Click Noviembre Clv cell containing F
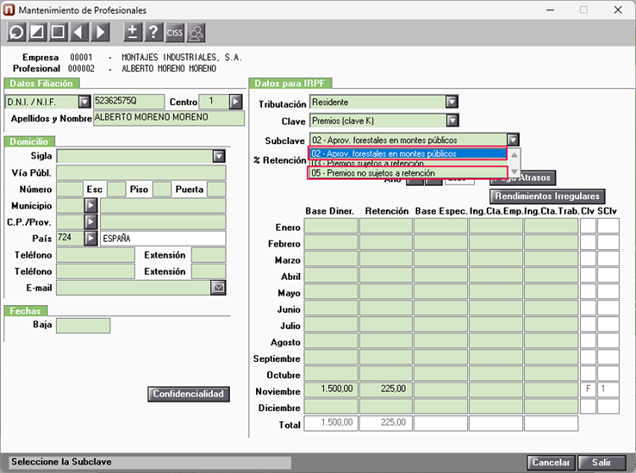 [588, 389]
